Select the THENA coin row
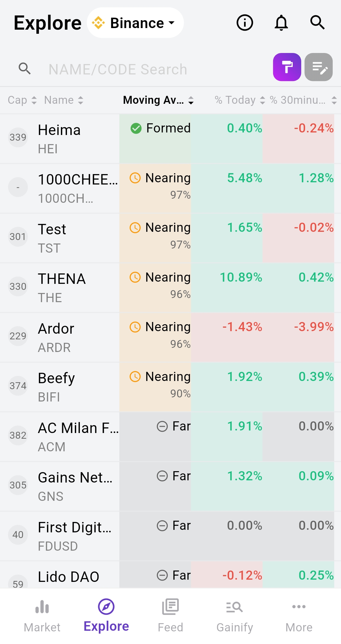Screen dimensions: 341x644 [x=62, y=286]
